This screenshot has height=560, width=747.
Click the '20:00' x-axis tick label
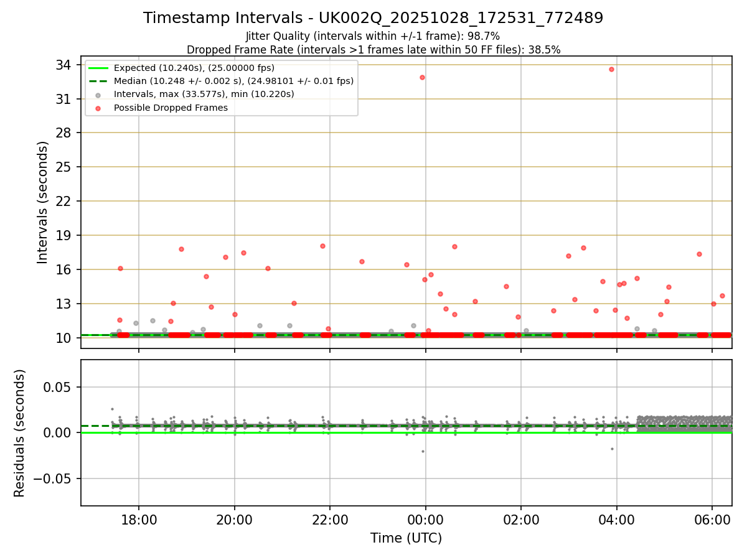(235, 520)
